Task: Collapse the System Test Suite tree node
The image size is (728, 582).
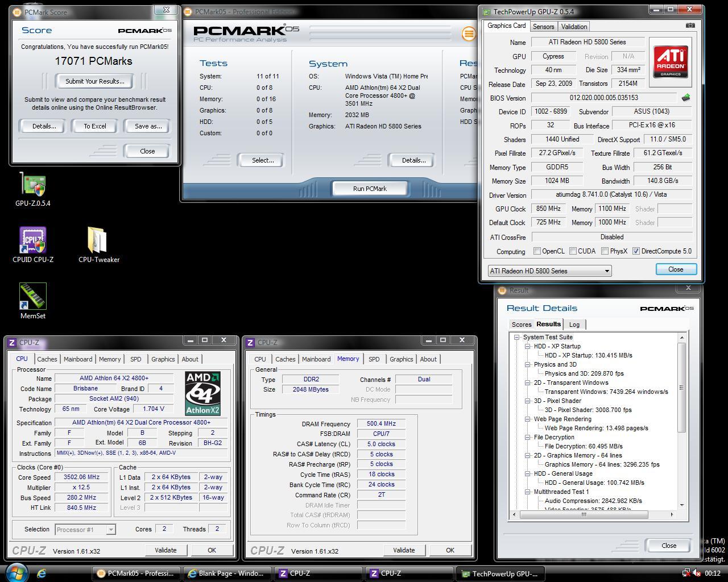Action: click(x=517, y=337)
